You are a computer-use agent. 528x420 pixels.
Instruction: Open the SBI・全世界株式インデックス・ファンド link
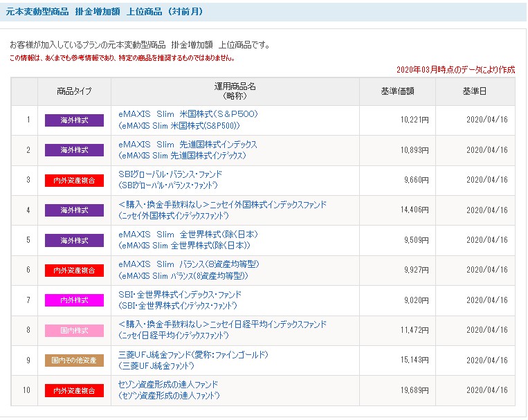[180, 300]
